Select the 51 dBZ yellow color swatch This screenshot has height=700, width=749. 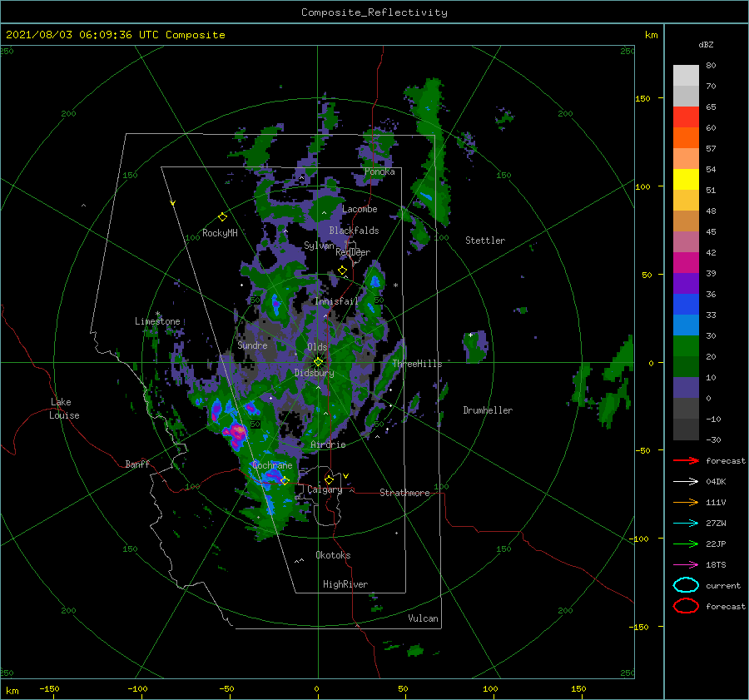coord(686,179)
